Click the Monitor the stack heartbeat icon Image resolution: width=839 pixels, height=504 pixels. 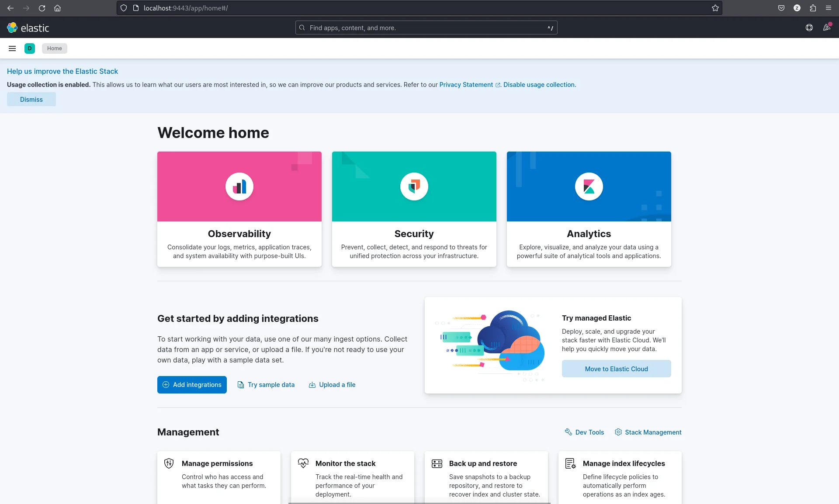coord(303,463)
